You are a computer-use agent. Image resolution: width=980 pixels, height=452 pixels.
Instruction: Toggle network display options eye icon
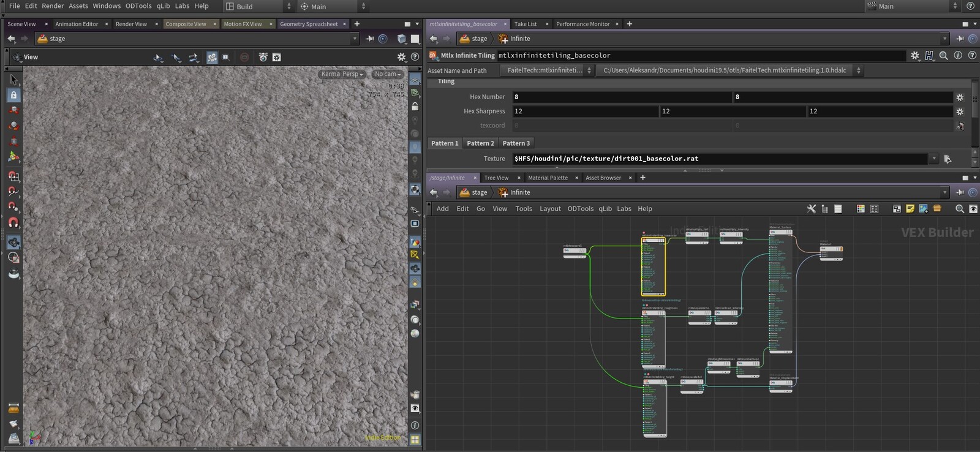(973, 209)
